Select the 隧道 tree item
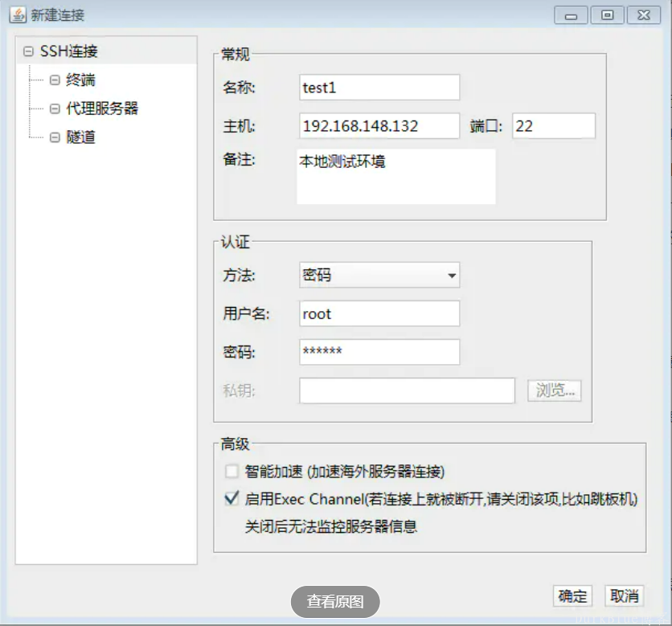Viewport: 672px width, 626px height. (80, 137)
